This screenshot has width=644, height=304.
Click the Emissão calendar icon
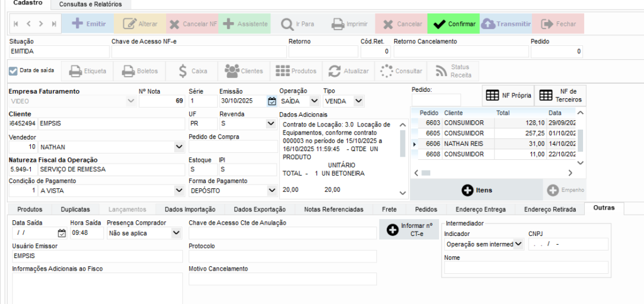tap(272, 101)
